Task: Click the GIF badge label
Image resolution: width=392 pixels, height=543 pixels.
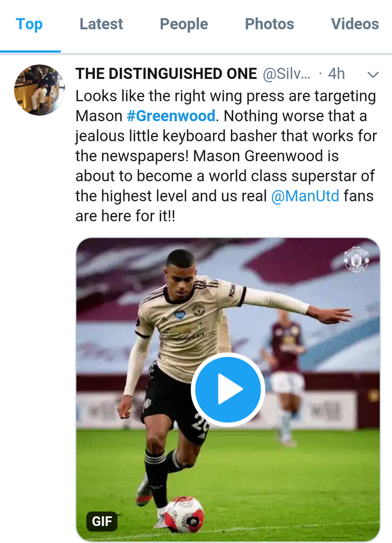Action: click(102, 521)
